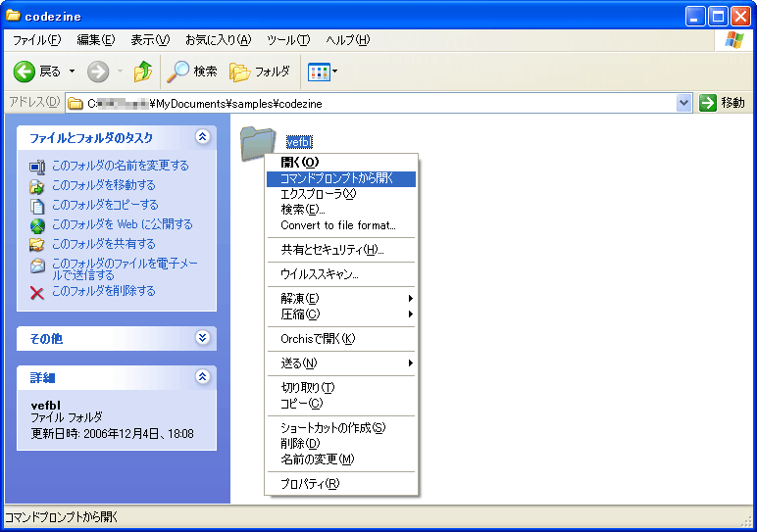Open the 検索 search magnifier
This screenshot has width=757, height=532.
(x=192, y=72)
